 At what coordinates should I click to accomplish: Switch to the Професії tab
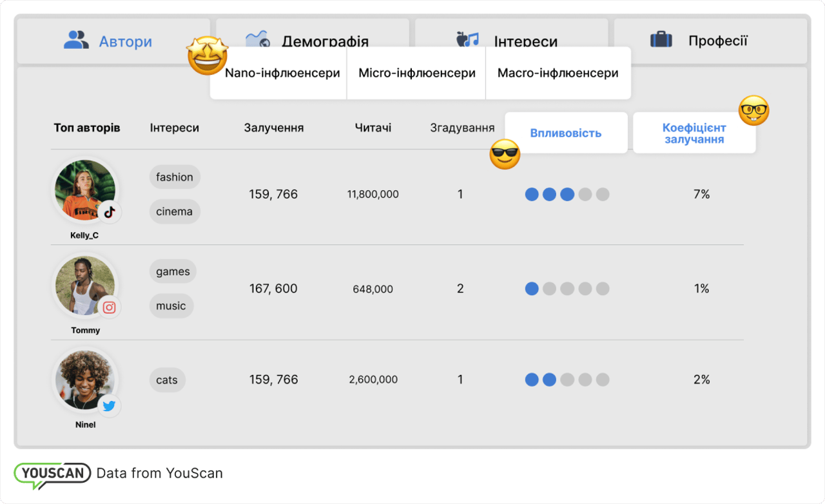tap(710, 40)
